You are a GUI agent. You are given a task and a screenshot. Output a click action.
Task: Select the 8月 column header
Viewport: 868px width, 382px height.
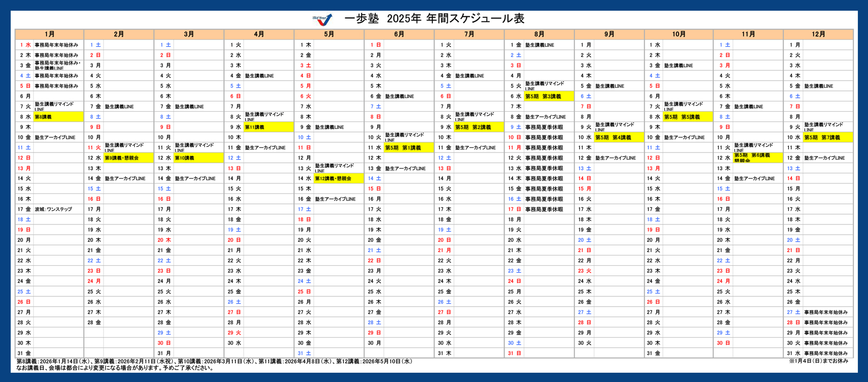539,34
